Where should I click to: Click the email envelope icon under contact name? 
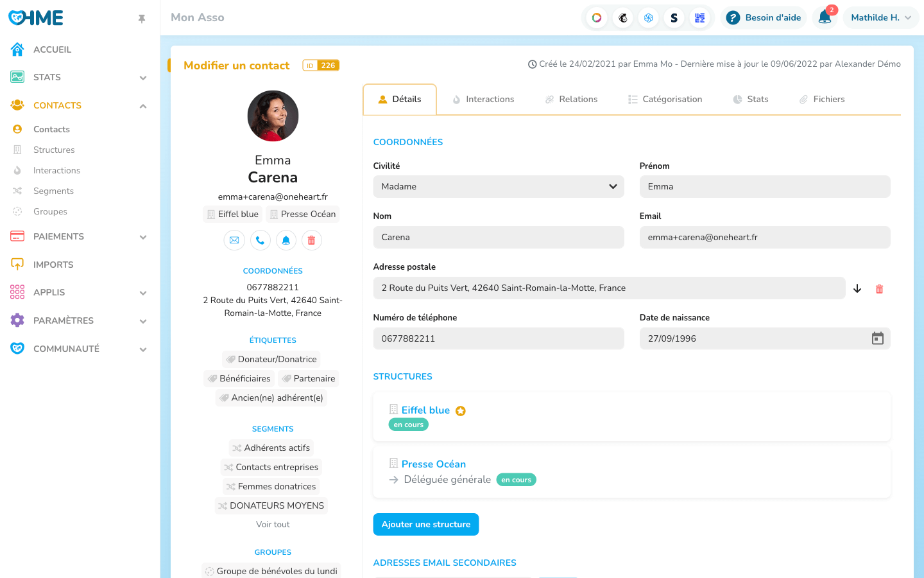pyautogui.click(x=234, y=240)
